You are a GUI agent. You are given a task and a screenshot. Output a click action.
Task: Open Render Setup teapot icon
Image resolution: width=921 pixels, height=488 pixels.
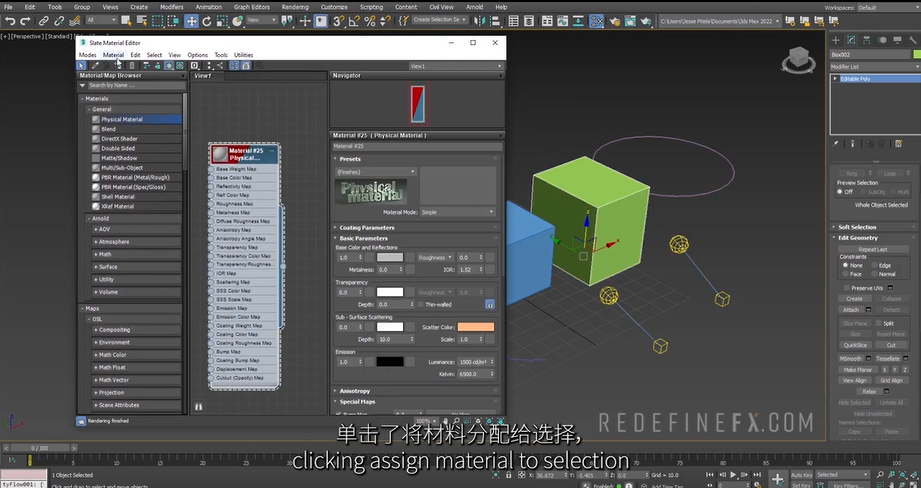tap(615, 21)
